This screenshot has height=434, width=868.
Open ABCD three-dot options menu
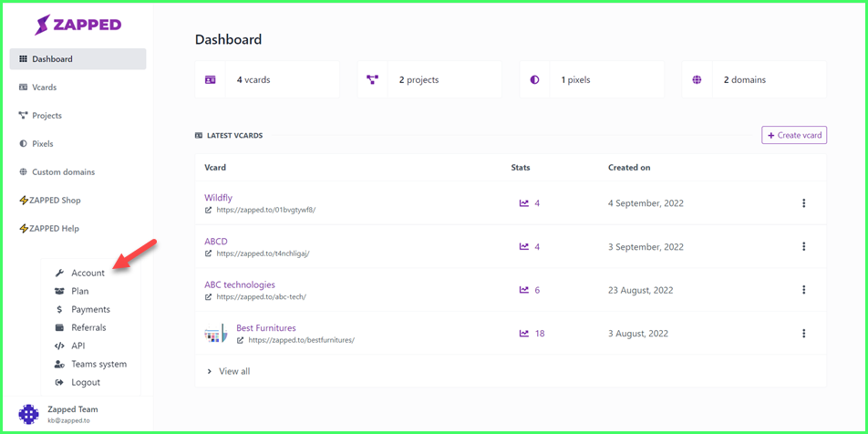point(804,246)
